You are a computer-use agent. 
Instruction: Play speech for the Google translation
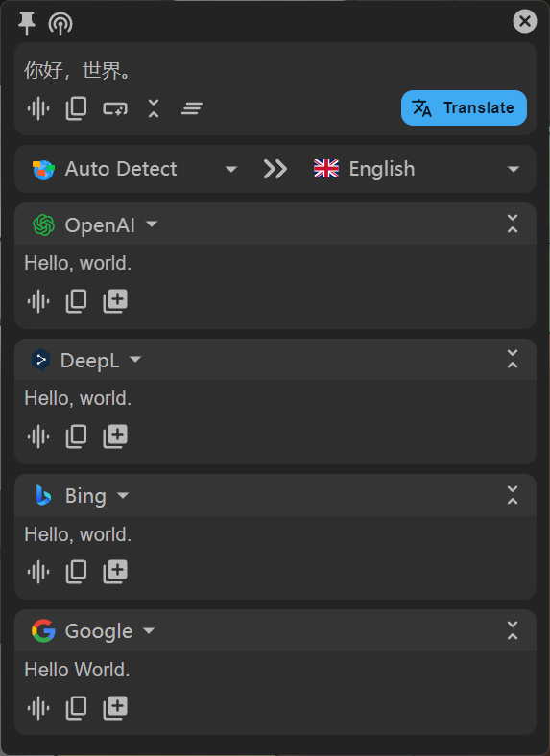(x=38, y=708)
